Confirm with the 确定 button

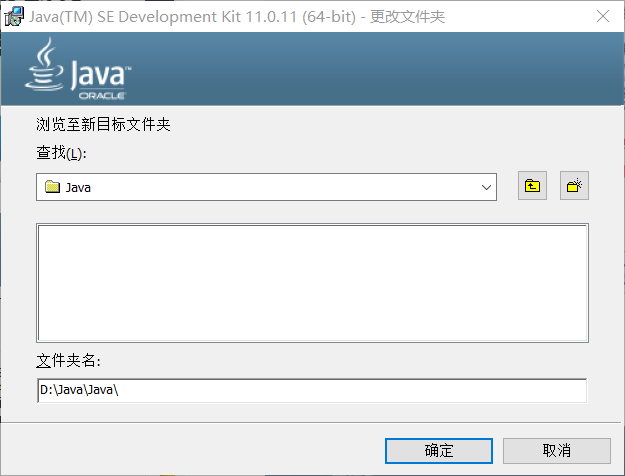pyautogui.click(x=439, y=451)
